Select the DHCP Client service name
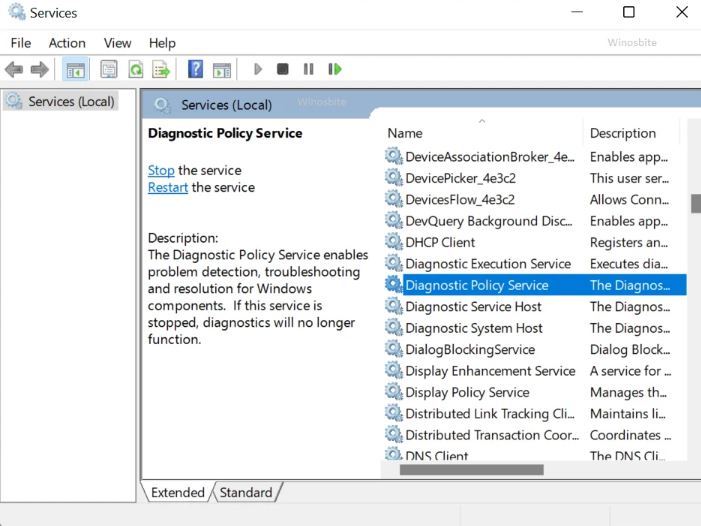Viewport: 701px width, 526px height. [x=440, y=242]
